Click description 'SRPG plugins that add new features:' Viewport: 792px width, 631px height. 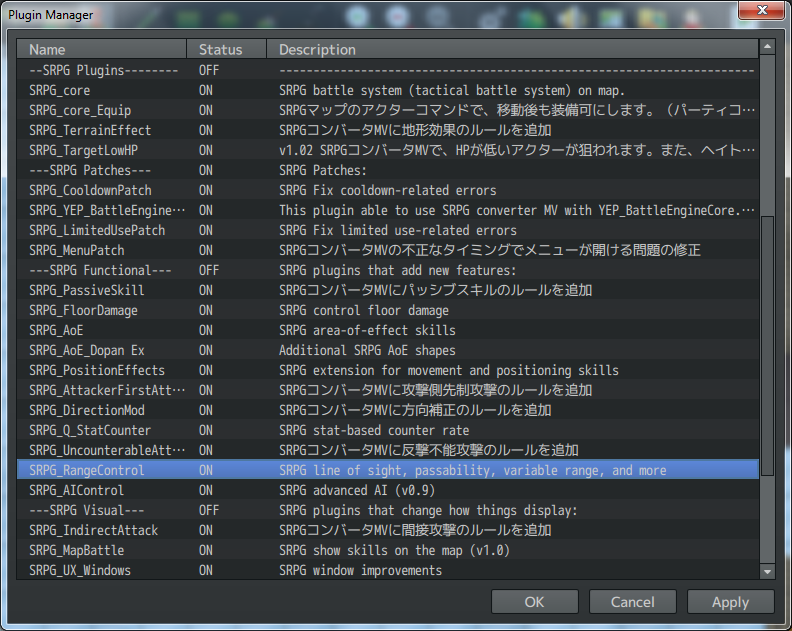[398, 270]
